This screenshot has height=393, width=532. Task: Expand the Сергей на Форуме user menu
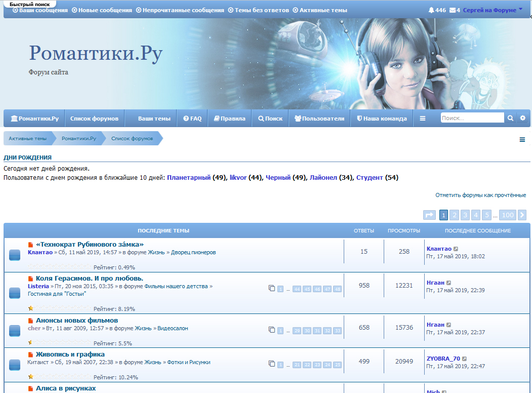(493, 10)
